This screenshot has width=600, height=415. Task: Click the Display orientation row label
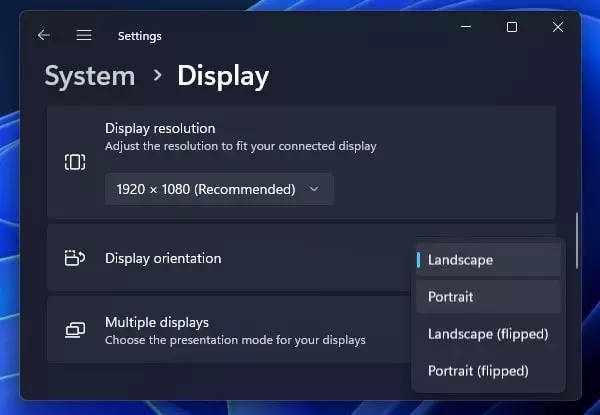[x=163, y=258]
